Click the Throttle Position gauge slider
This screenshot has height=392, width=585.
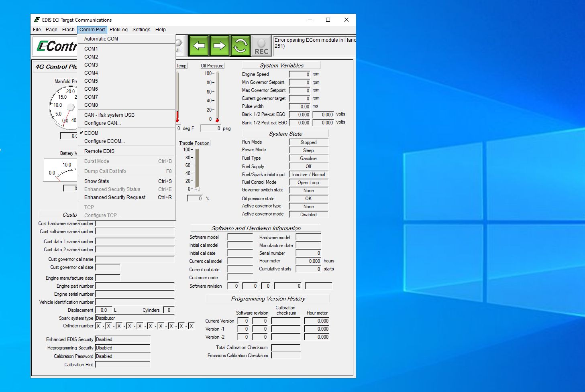tap(197, 169)
